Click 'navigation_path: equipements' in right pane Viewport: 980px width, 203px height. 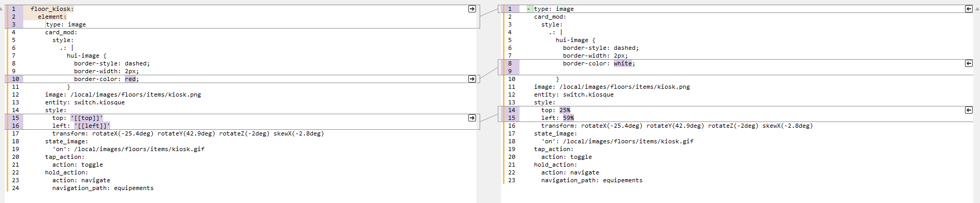click(592, 180)
